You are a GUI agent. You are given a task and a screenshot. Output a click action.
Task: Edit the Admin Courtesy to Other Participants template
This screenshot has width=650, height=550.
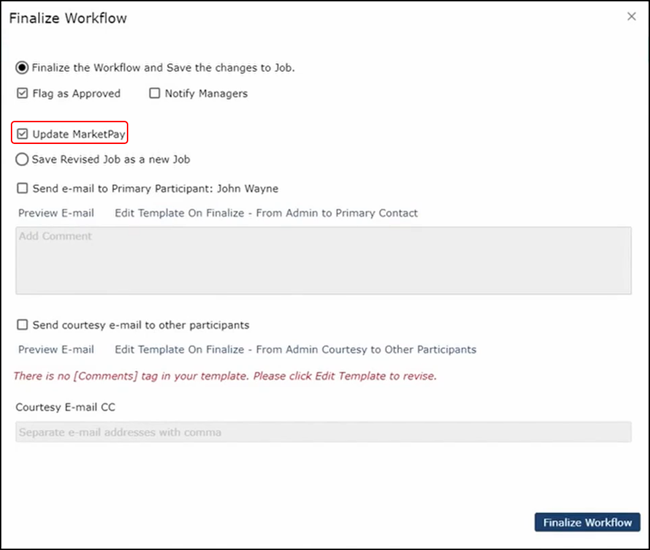[295, 350]
